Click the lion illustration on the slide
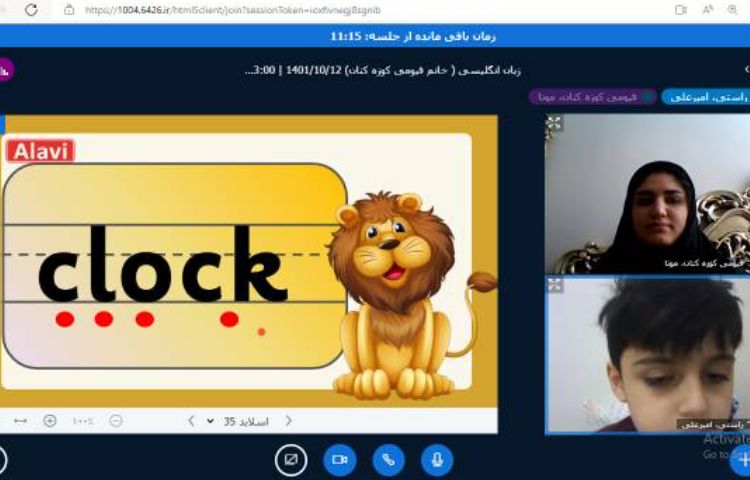750x480 pixels. pos(411,294)
